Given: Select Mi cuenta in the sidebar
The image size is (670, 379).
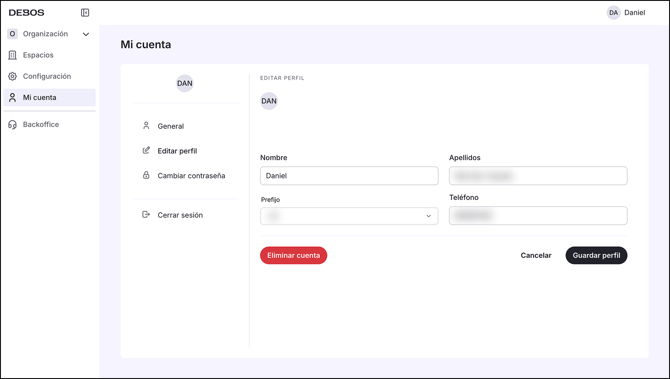Looking at the screenshot, I should (50, 97).
